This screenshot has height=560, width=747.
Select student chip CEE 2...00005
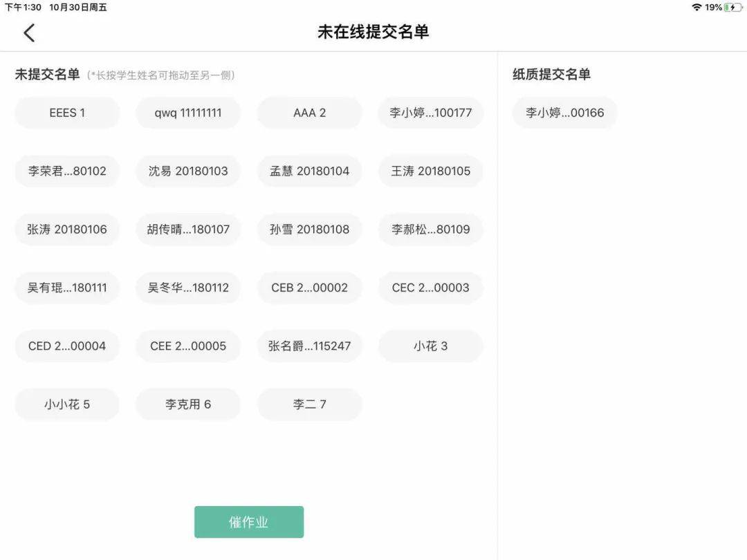coord(188,346)
